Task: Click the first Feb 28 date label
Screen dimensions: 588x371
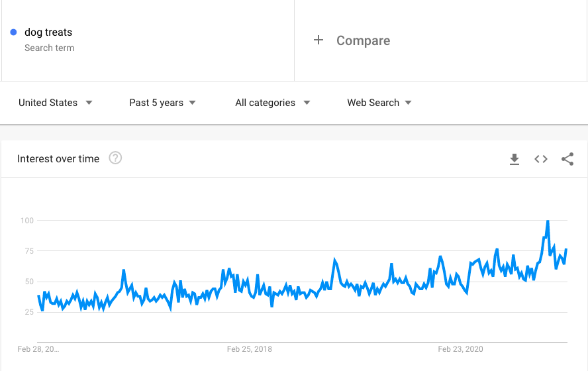Action: click(x=42, y=349)
